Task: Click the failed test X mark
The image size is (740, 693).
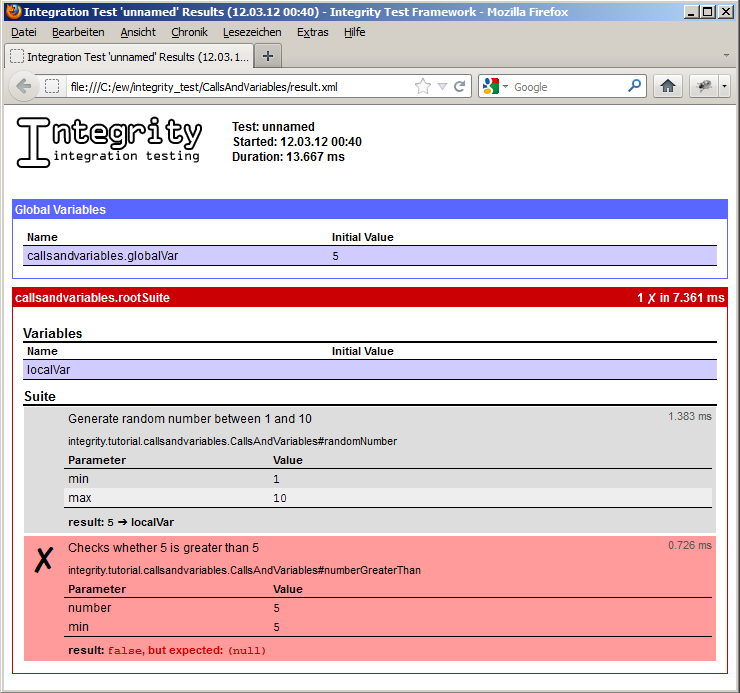Action: click(43, 560)
